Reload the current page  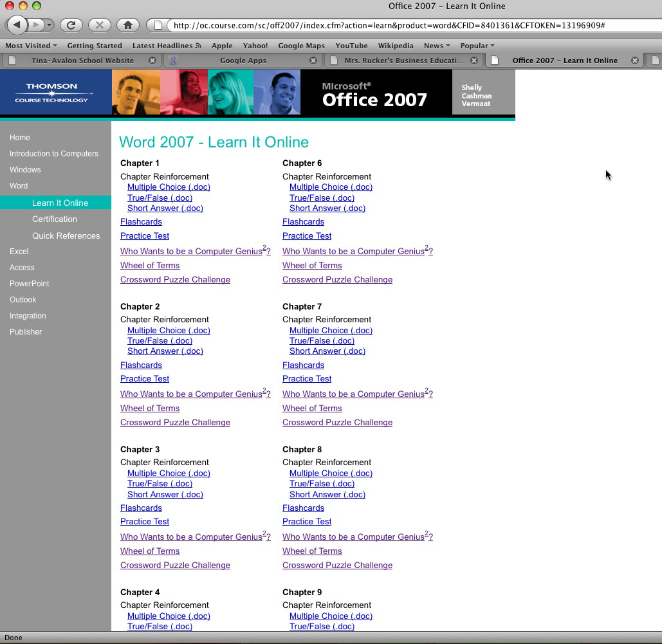click(71, 25)
